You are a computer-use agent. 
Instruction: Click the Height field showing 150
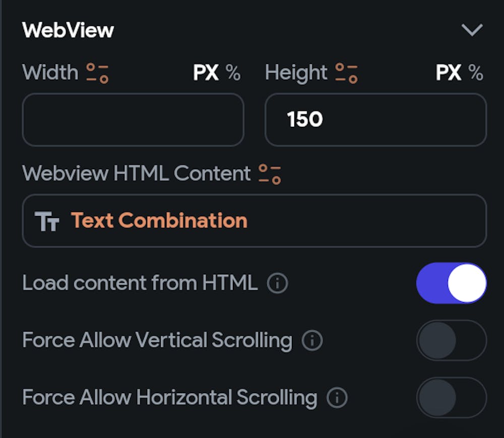pyautogui.click(x=375, y=120)
